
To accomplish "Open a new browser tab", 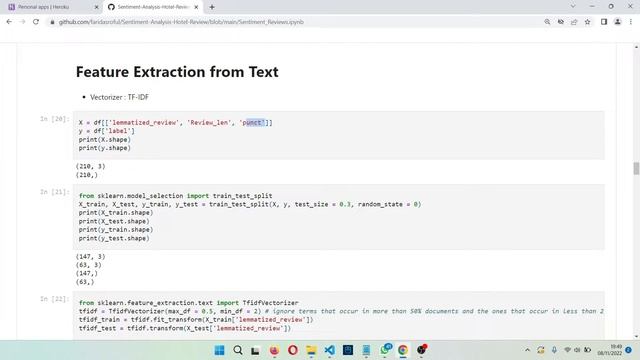I will (x=212, y=7).
